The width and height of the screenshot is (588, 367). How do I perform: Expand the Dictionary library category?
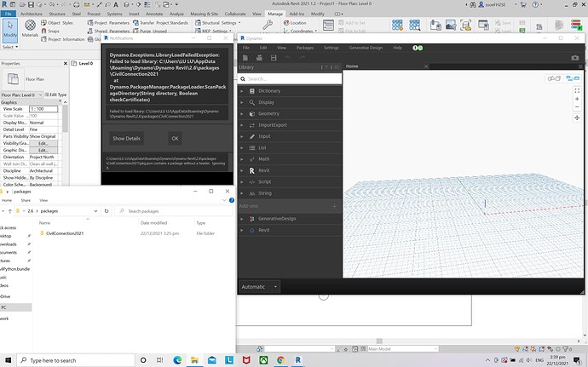pyautogui.click(x=290, y=91)
